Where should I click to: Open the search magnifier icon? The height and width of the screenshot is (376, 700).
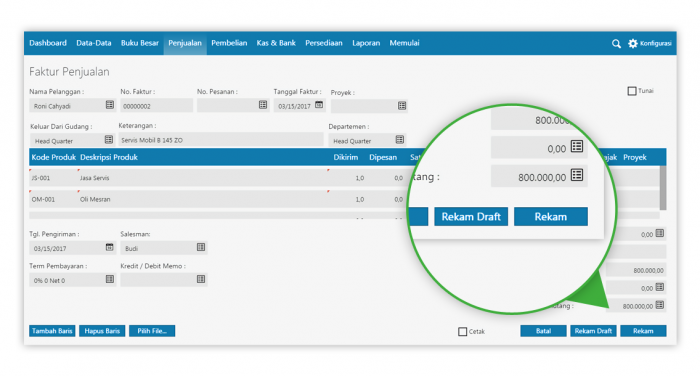[616, 43]
